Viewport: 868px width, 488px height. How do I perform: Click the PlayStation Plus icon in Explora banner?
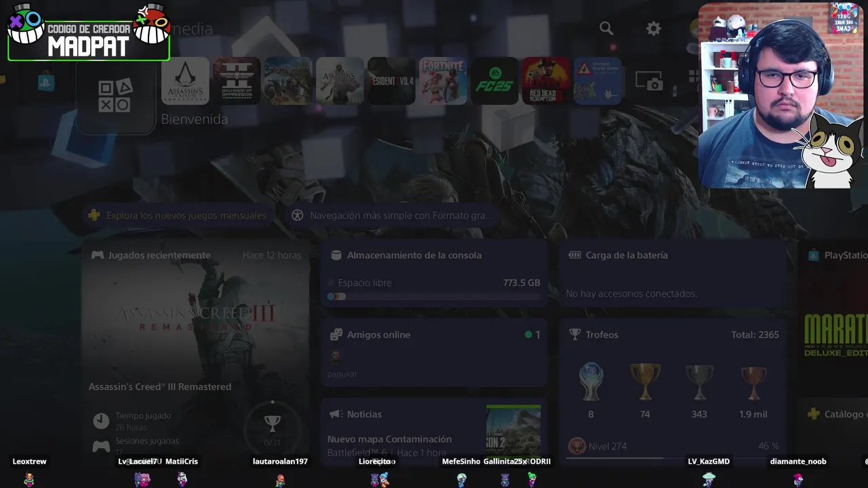[94, 216]
